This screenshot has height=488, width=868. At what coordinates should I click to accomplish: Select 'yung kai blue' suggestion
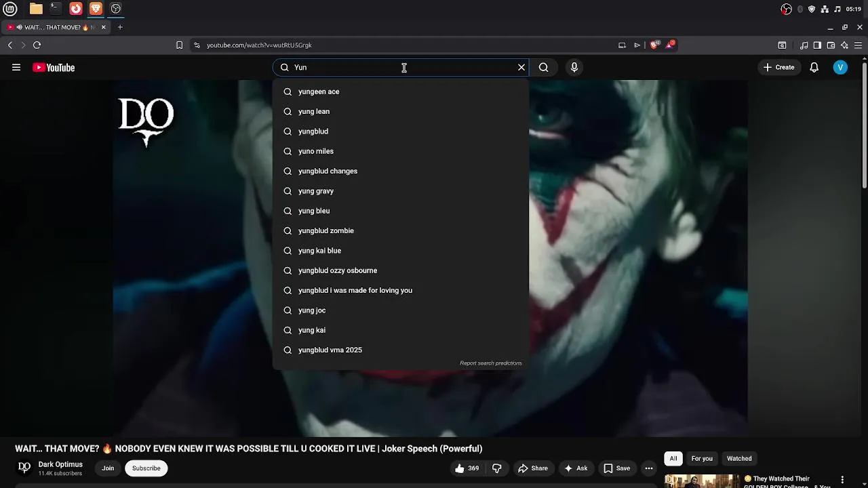click(x=401, y=251)
